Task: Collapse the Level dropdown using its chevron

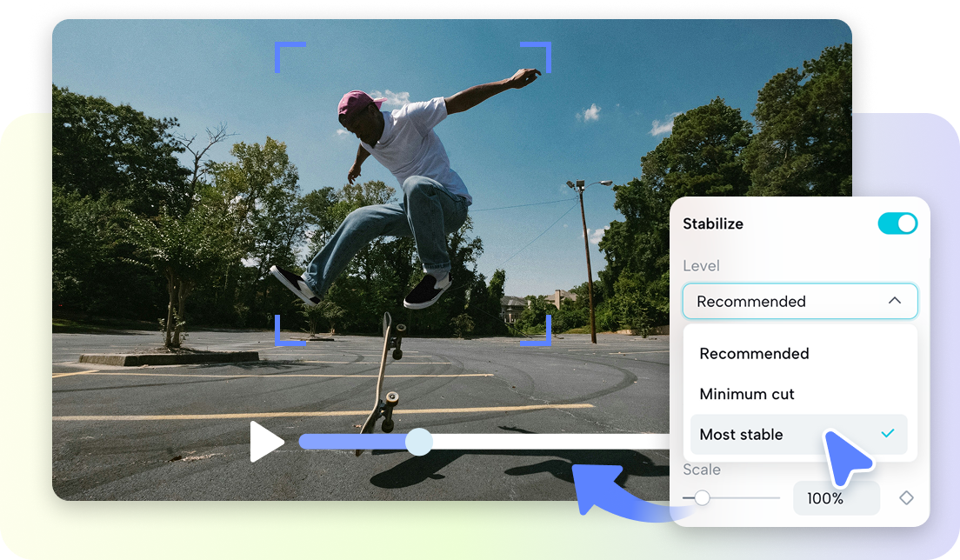Action: tap(895, 301)
